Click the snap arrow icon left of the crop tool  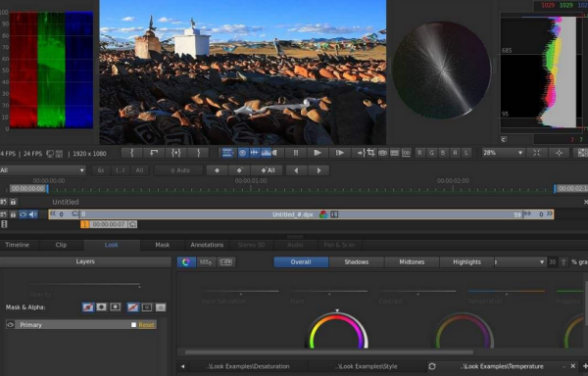pos(361,153)
